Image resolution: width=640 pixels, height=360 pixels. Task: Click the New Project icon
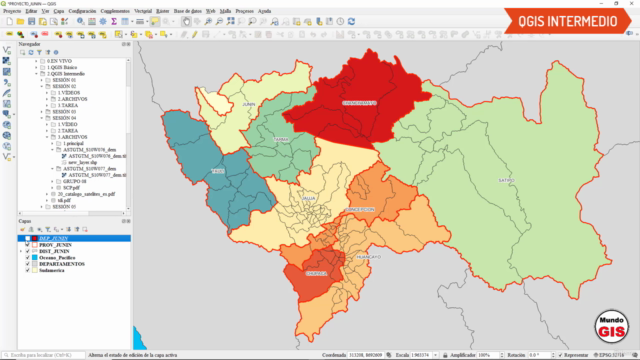9,21
